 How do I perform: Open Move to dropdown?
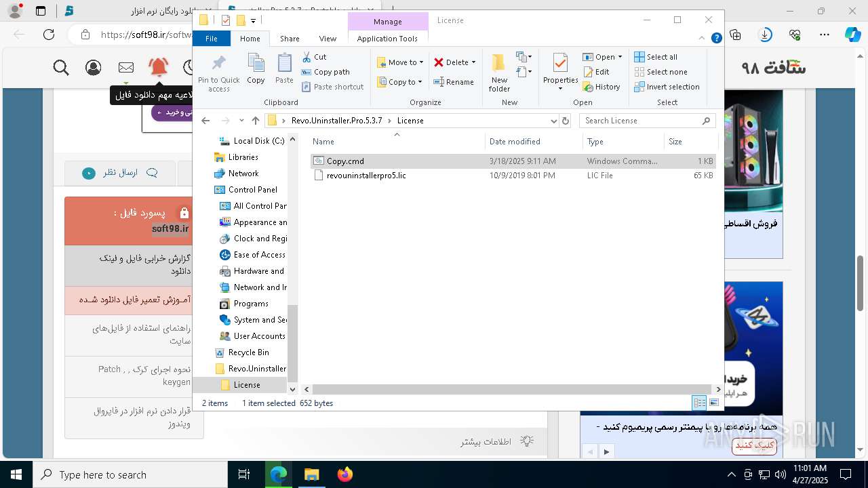(400, 62)
